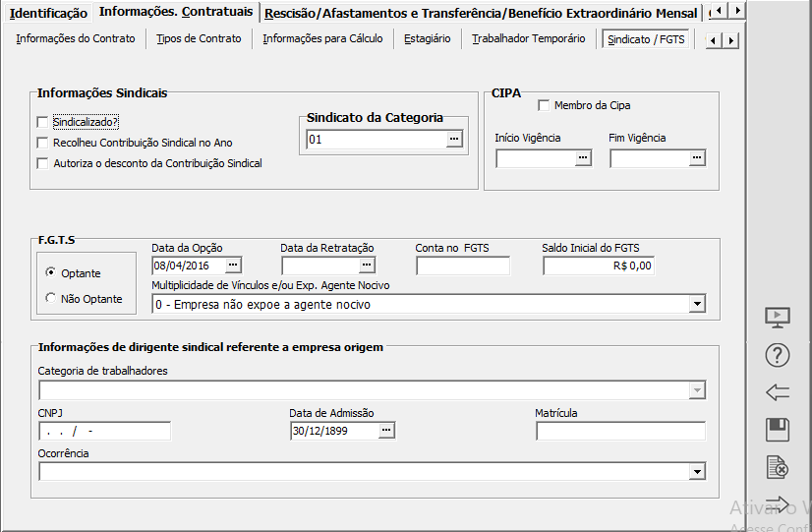Open help with question mark icon
The width and height of the screenshot is (812, 532).
[778, 356]
